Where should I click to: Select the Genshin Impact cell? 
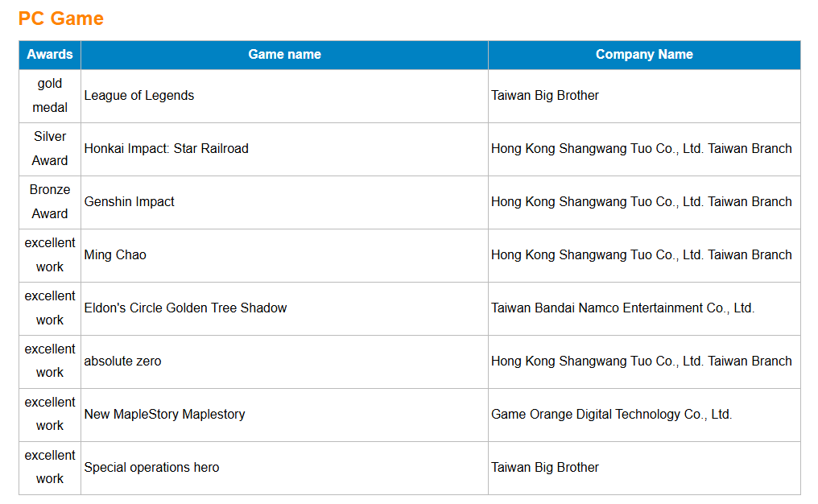(x=284, y=202)
